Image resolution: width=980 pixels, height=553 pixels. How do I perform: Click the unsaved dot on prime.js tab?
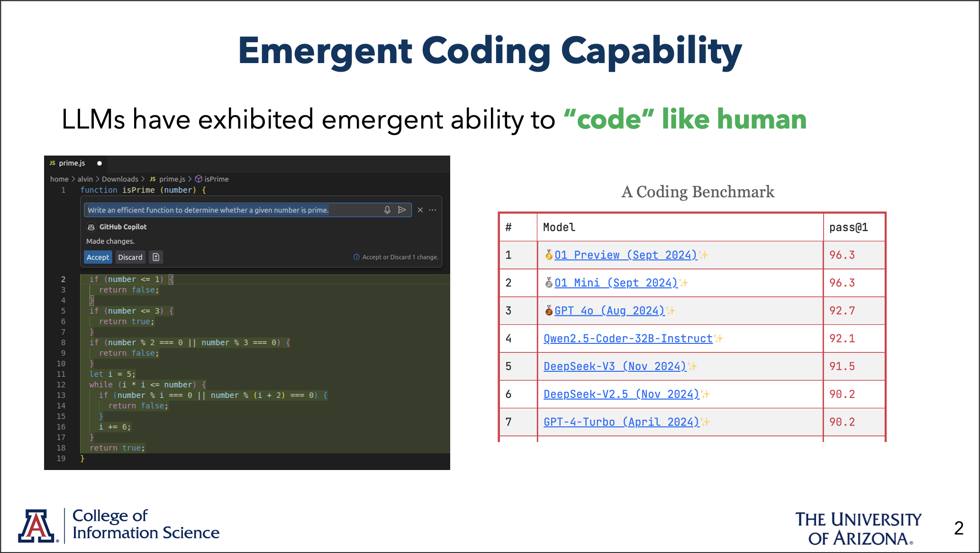pos(100,163)
